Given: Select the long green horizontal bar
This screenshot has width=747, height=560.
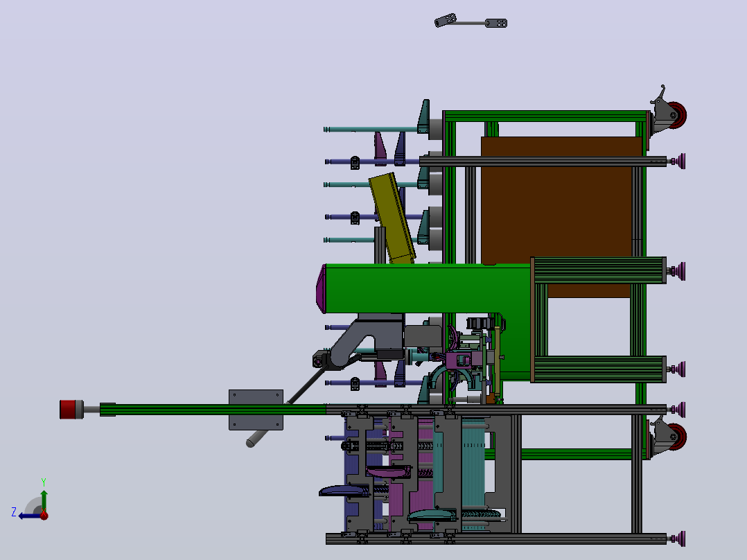Looking at the screenshot, I should pos(213,410).
